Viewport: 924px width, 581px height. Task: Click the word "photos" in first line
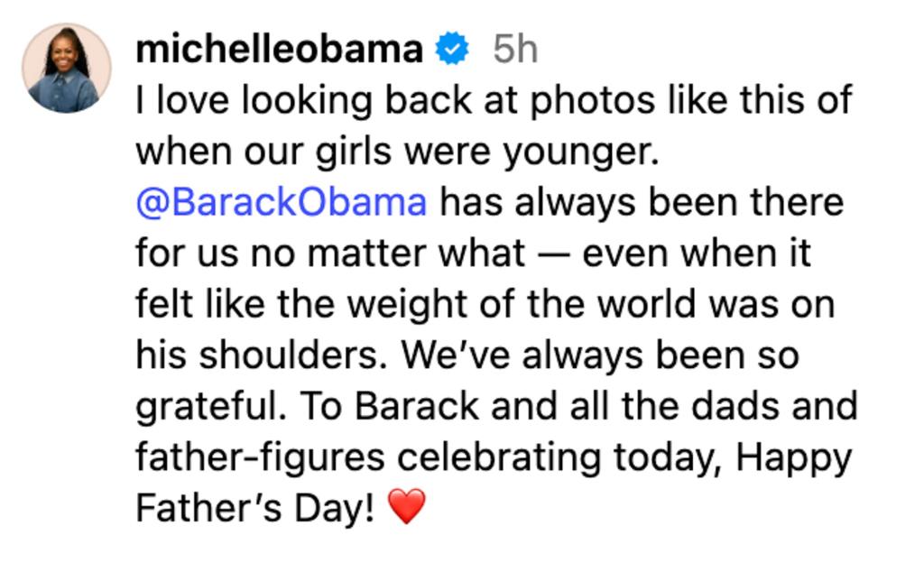coord(592,101)
